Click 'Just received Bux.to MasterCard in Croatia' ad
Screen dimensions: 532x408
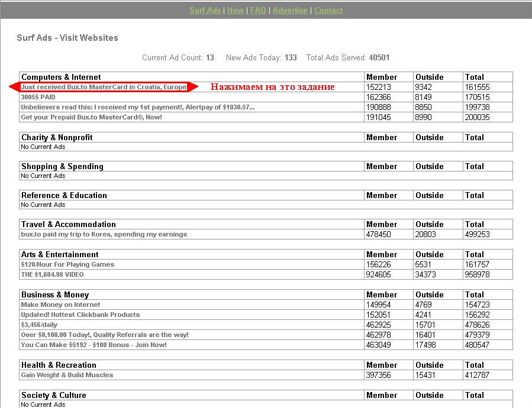[x=104, y=87]
